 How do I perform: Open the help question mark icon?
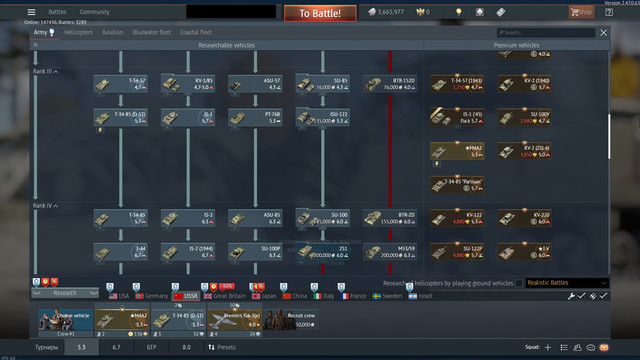[609, 12]
